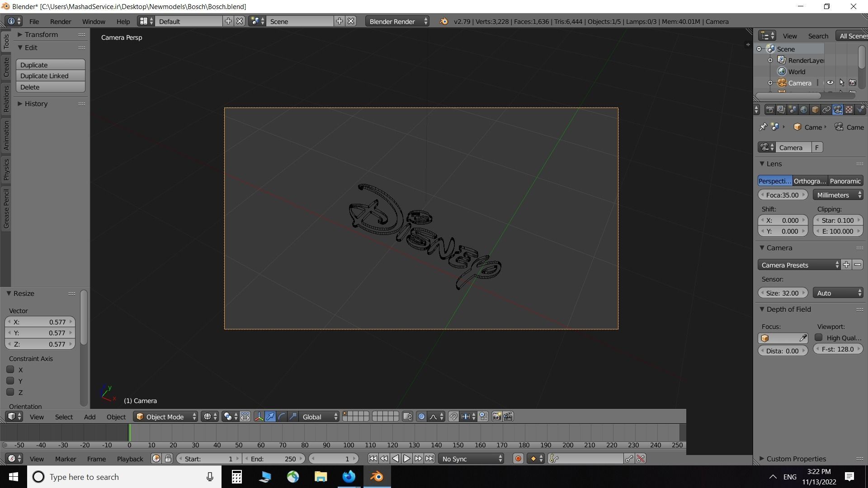Enable Z constraint axis checkbox
Image resolution: width=868 pixels, height=488 pixels.
click(10, 392)
